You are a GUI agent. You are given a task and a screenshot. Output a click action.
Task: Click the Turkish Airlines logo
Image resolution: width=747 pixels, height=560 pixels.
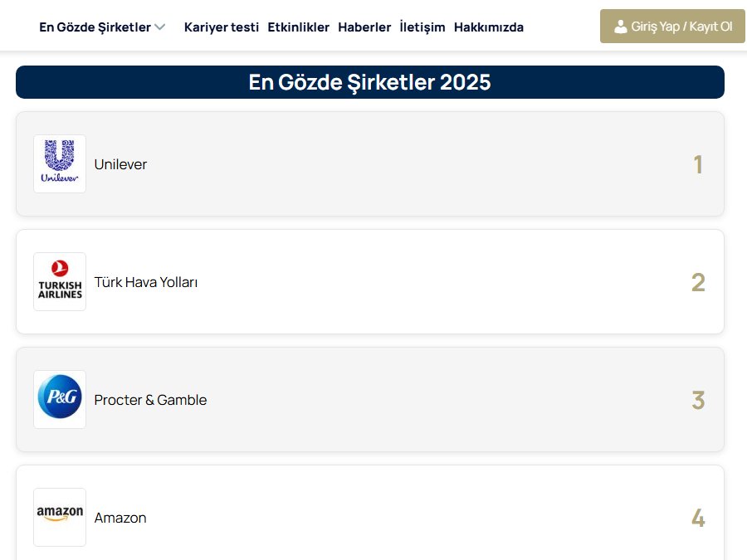(60, 281)
